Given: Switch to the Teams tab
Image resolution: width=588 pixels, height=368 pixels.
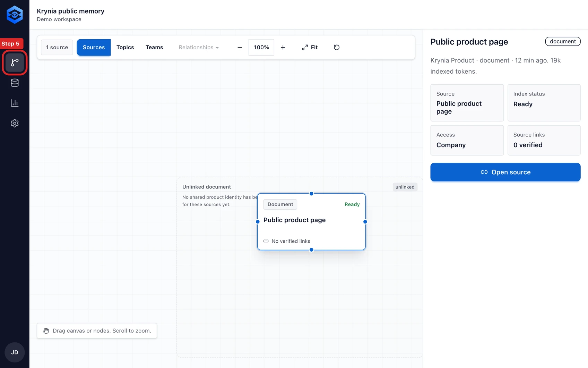Looking at the screenshot, I should (154, 47).
